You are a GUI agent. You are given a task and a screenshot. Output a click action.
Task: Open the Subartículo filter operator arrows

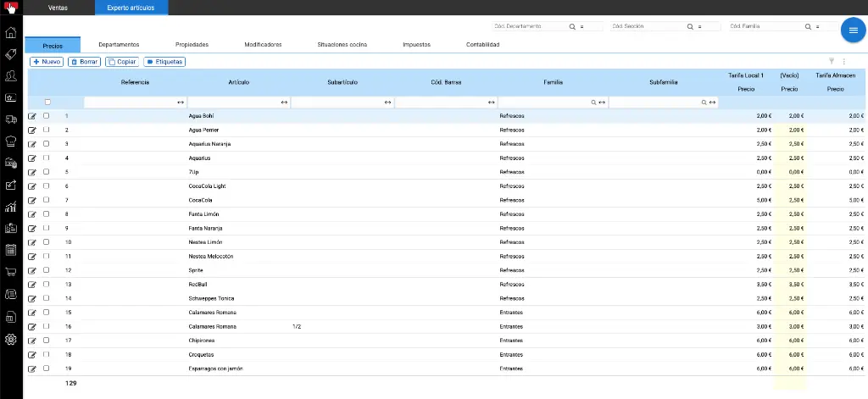pyautogui.click(x=387, y=103)
